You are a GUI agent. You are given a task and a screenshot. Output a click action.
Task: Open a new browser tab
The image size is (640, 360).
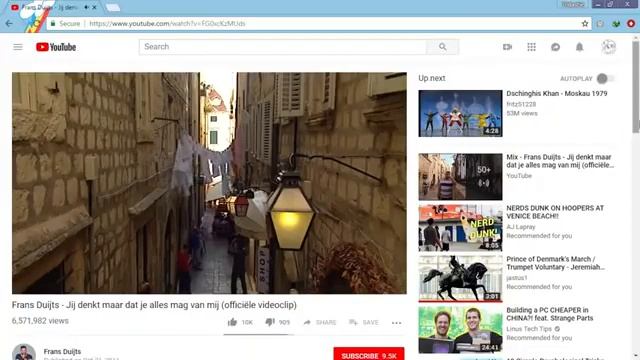(113, 7)
